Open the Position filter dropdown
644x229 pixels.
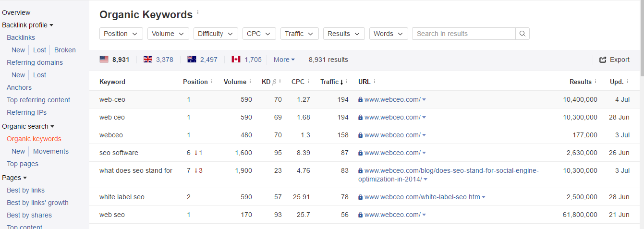click(121, 34)
